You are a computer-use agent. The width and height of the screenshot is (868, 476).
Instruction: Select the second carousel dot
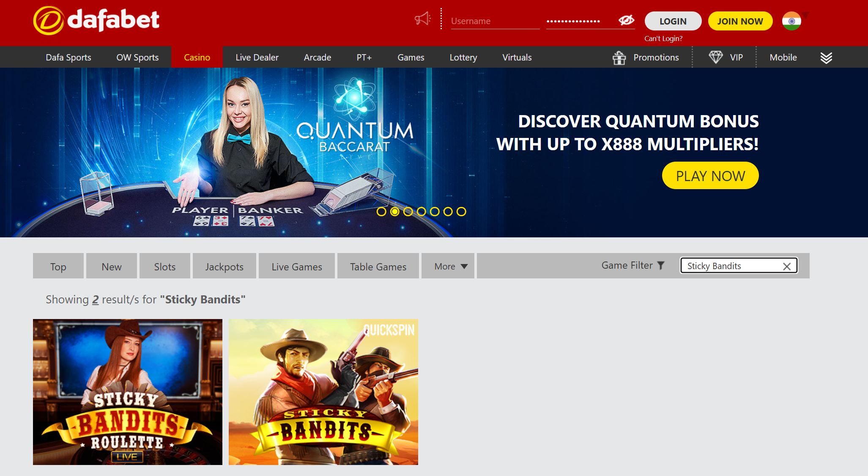pyautogui.click(x=395, y=212)
